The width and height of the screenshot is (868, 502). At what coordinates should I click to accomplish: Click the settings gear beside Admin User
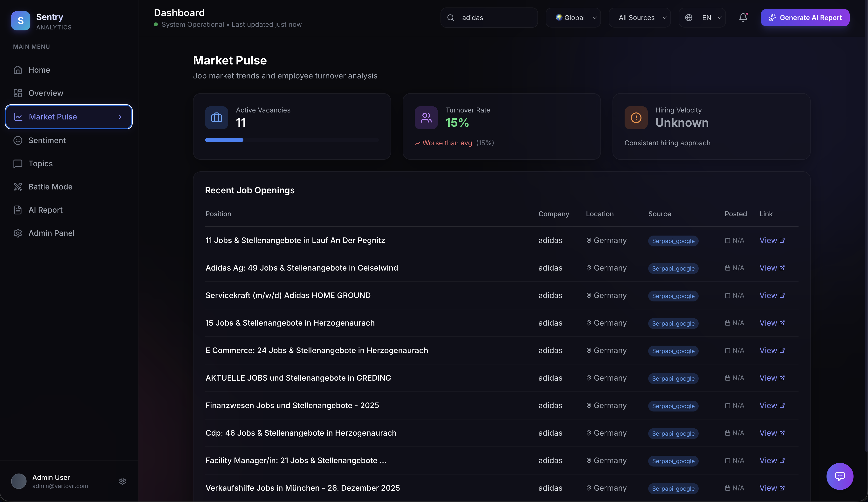coord(122,481)
